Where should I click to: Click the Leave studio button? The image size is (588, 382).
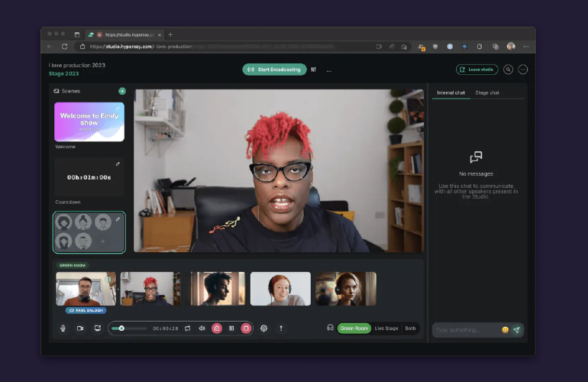477,70
